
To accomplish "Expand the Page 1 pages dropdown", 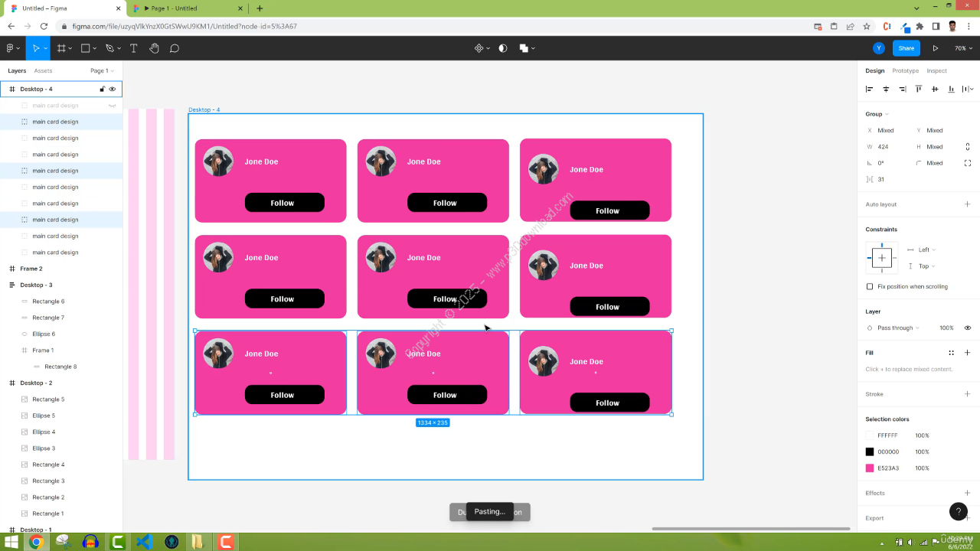I will pos(102,70).
